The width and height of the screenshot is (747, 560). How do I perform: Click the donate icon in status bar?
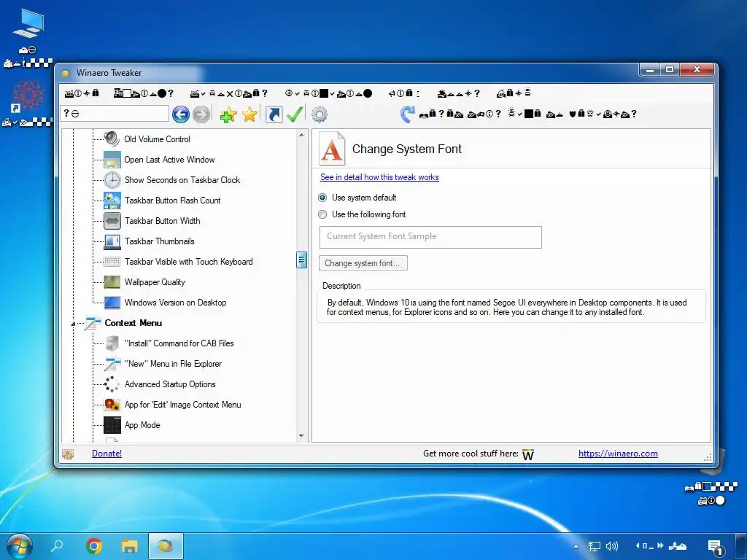68,454
